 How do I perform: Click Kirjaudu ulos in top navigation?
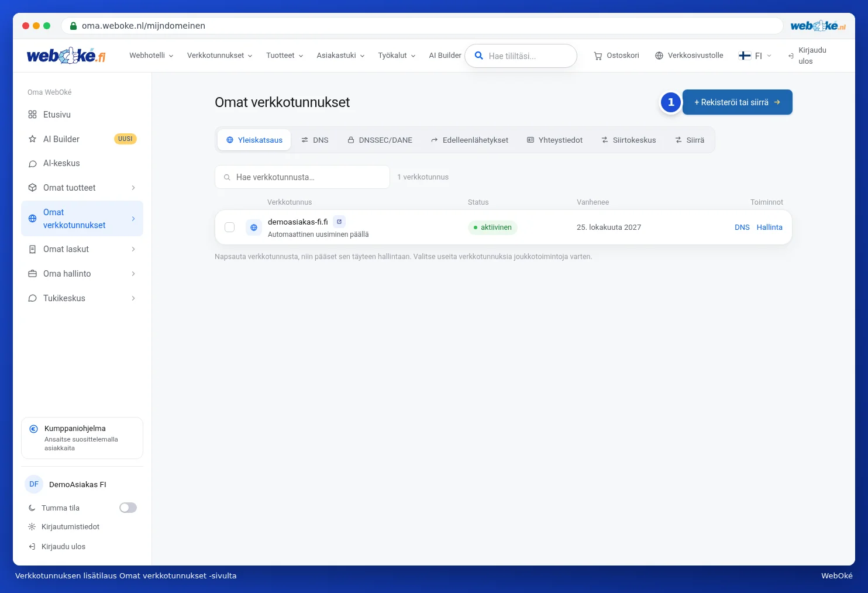(807, 56)
